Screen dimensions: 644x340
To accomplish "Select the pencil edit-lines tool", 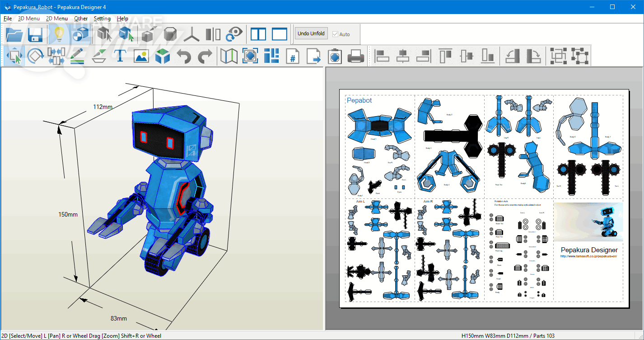I will click(x=77, y=57).
